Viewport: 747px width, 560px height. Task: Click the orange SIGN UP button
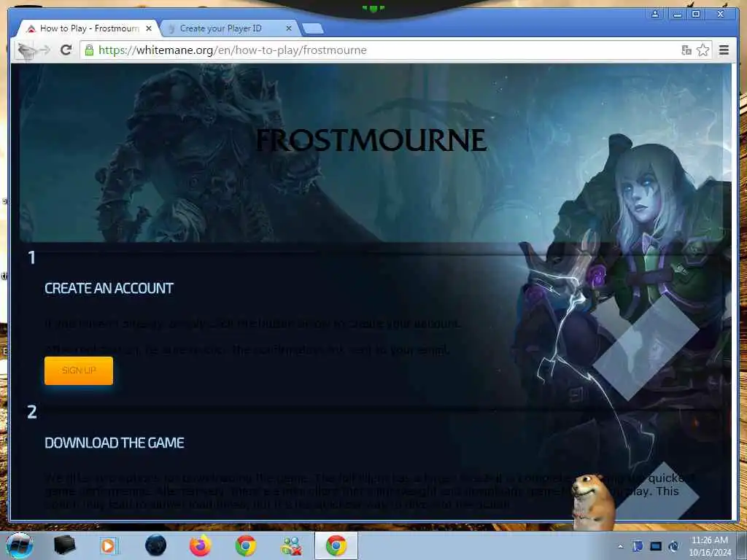click(79, 370)
